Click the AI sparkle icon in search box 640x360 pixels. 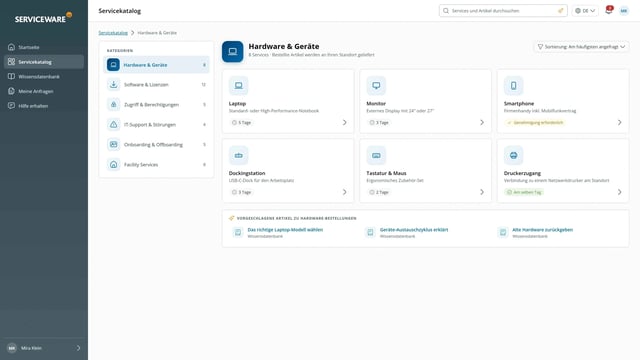pos(560,11)
